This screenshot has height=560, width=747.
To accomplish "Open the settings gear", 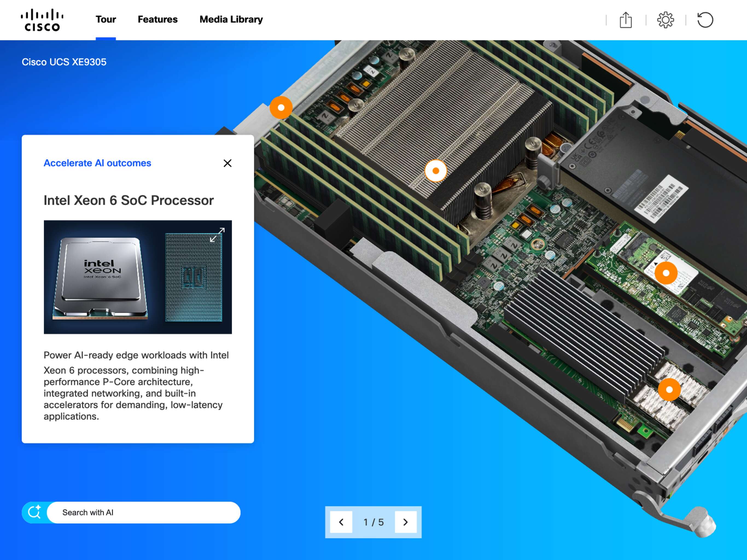I will tap(665, 20).
